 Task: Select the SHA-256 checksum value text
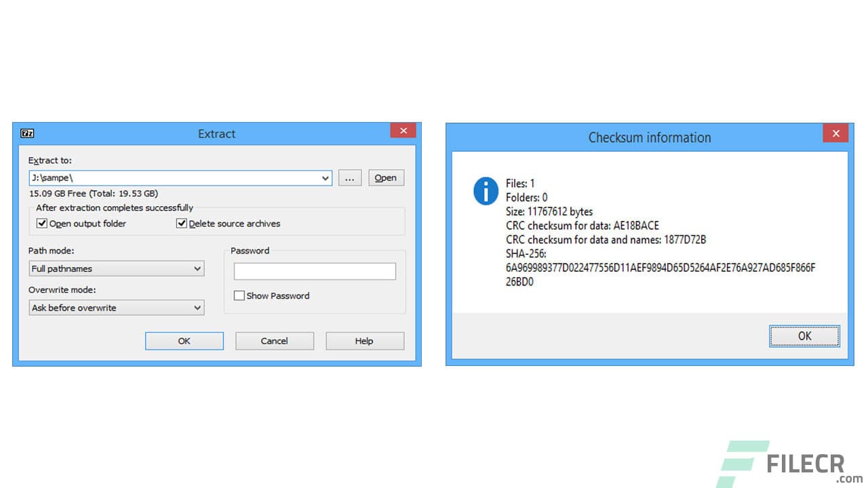click(x=624, y=268)
